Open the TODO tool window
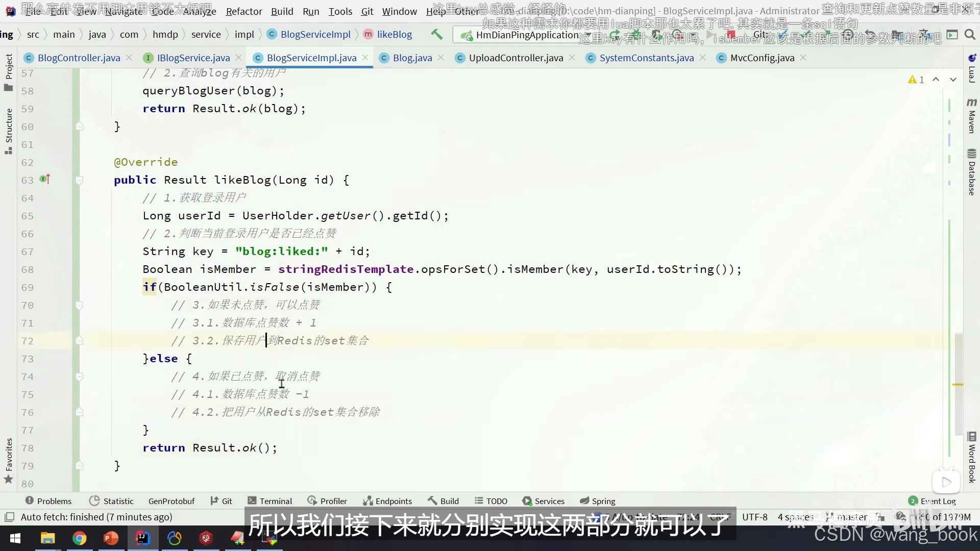 click(x=491, y=501)
